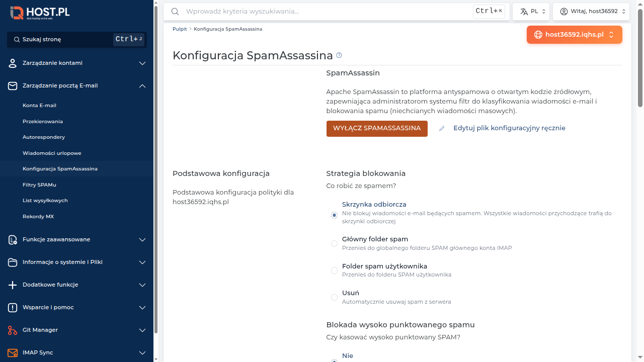Select Folder spam użytkownika option

coord(334,270)
